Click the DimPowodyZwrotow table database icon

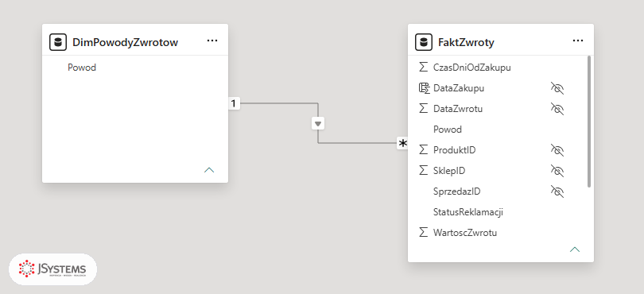tap(58, 42)
